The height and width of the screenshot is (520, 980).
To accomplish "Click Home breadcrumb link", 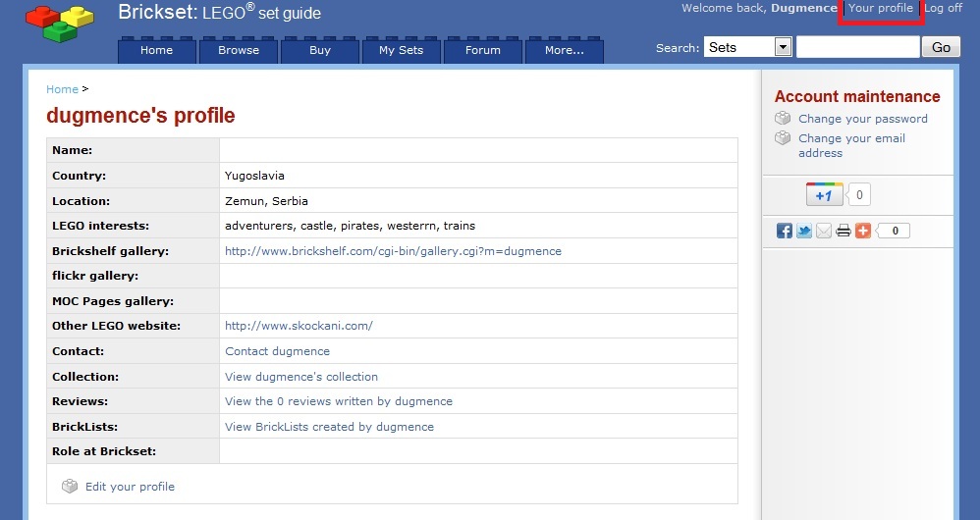I will point(62,89).
